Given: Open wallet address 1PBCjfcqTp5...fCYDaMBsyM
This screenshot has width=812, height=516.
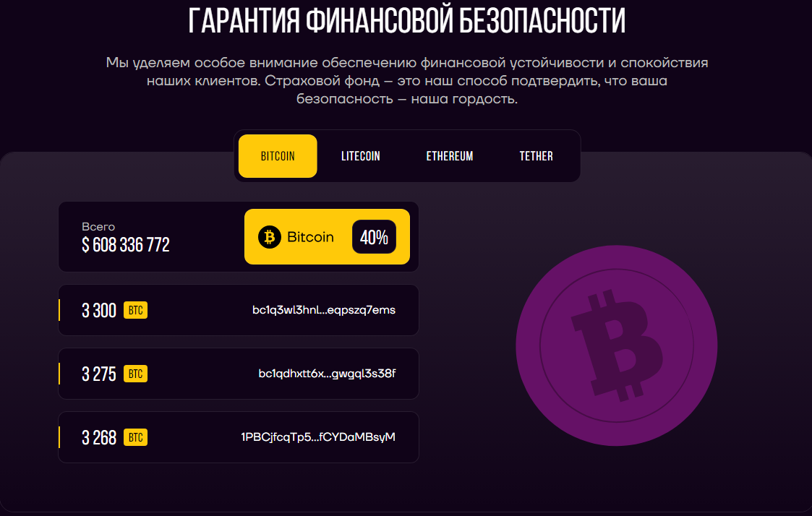Looking at the screenshot, I should pyautogui.click(x=318, y=437).
